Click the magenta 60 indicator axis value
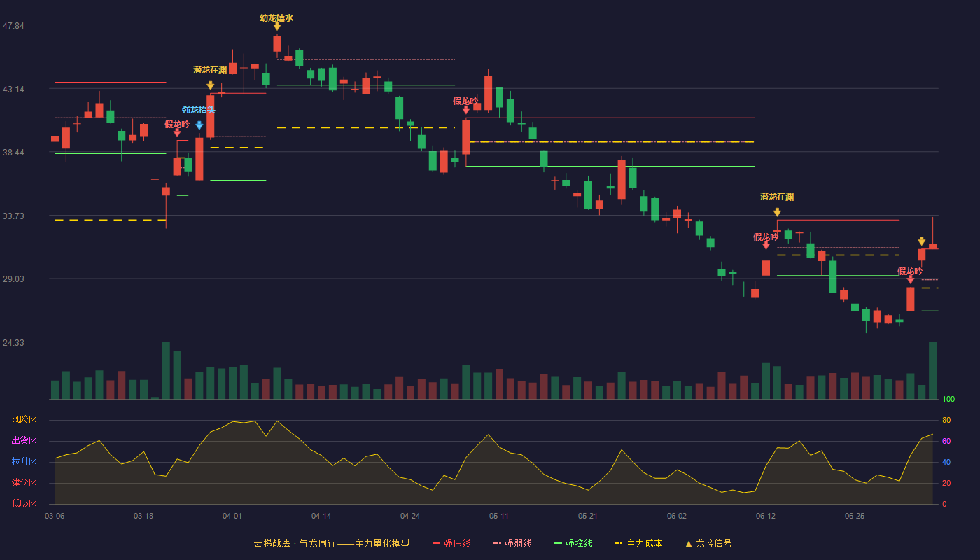Screen dimensions: 980x560 pyautogui.click(x=946, y=441)
